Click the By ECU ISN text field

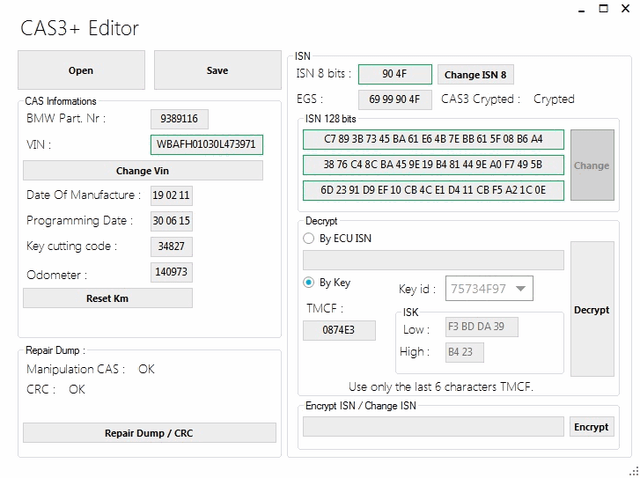[x=433, y=260]
